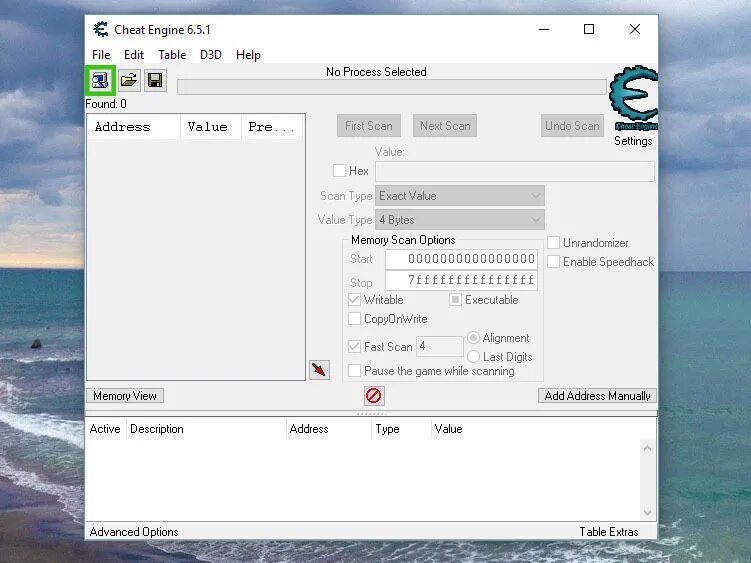Enable the Unrandomizer checkbox
The width and height of the screenshot is (751, 563).
[553, 242]
